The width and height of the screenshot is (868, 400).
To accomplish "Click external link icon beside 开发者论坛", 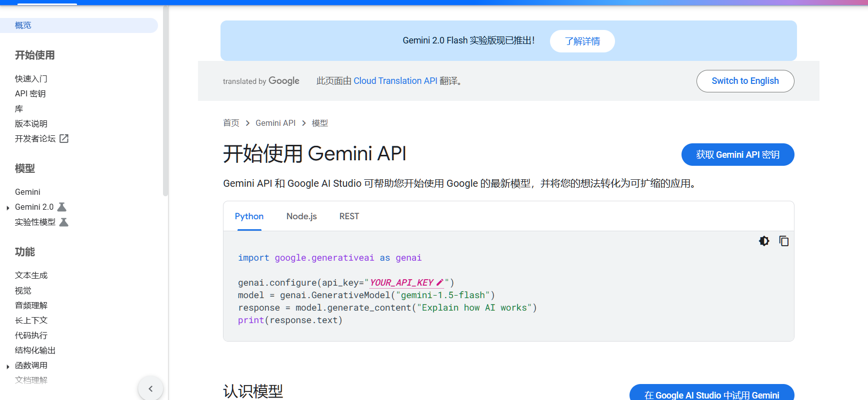I will tap(64, 138).
